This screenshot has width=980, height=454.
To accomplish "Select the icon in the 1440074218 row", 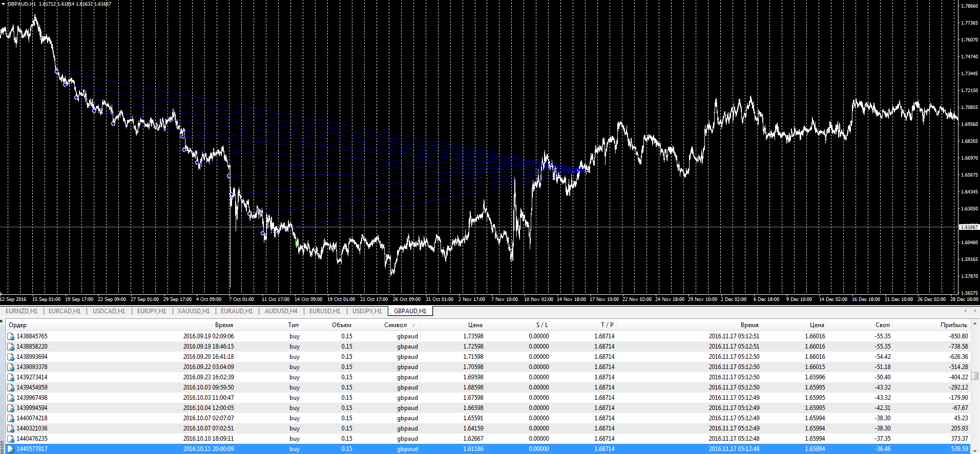I will tap(10, 418).
